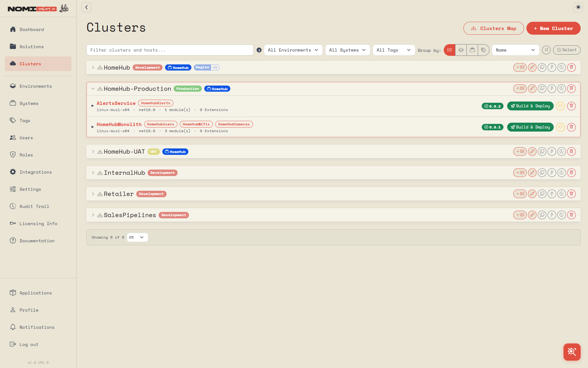Open Integrations in sidebar
Image resolution: width=588 pixels, height=368 pixels.
point(38,172)
